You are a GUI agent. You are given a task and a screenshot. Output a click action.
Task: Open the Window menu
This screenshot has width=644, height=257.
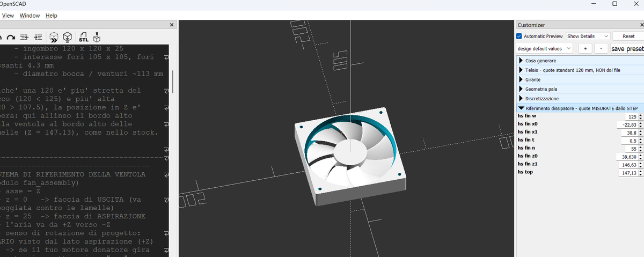(x=30, y=16)
